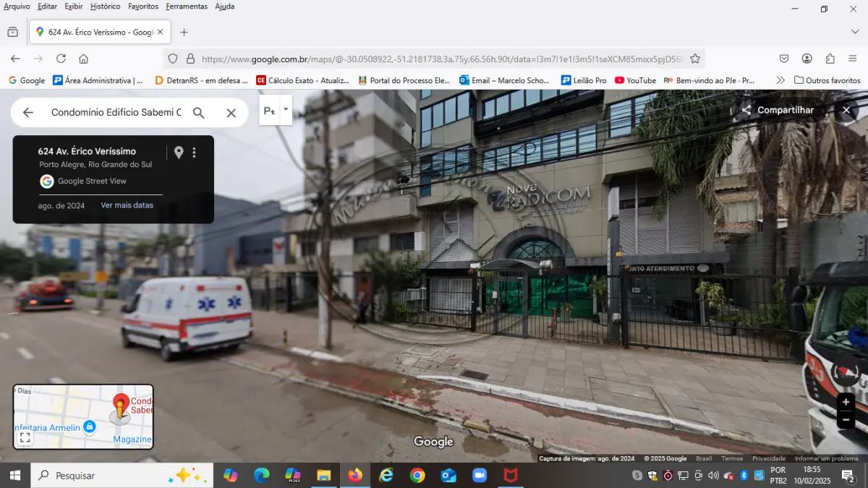The height and width of the screenshot is (488, 868).
Task: Clear the Maps search with X icon
Action: 231,113
